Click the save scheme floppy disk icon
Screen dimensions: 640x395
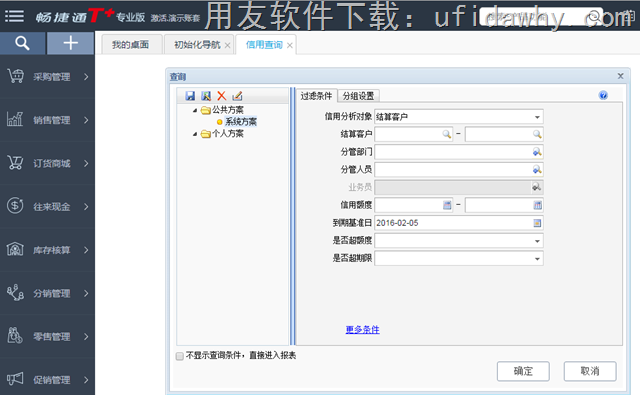pyautogui.click(x=190, y=96)
